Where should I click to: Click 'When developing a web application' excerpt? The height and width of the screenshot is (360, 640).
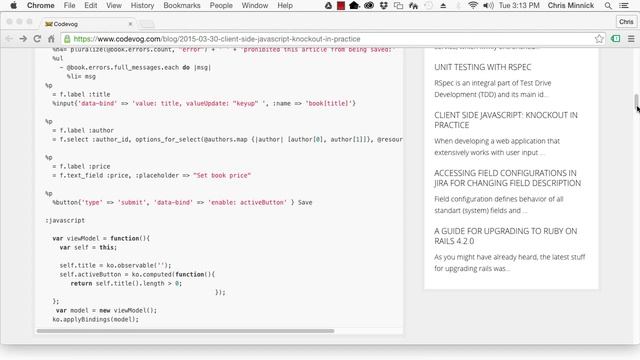[497, 147]
